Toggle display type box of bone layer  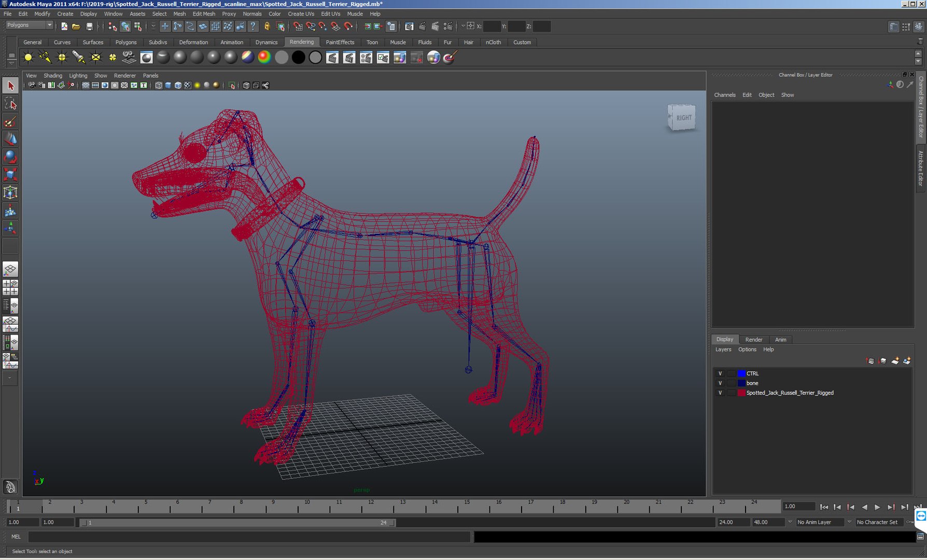(x=731, y=383)
